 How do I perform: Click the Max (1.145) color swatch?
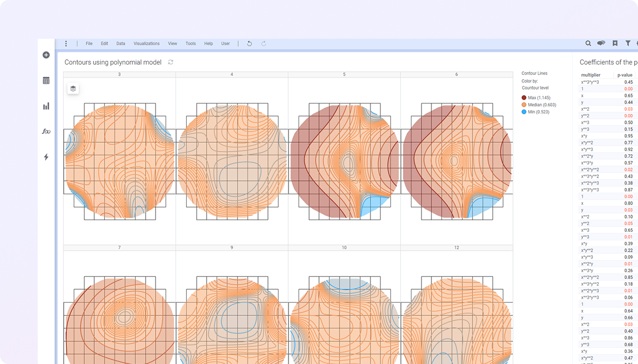click(x=524, y=97)
